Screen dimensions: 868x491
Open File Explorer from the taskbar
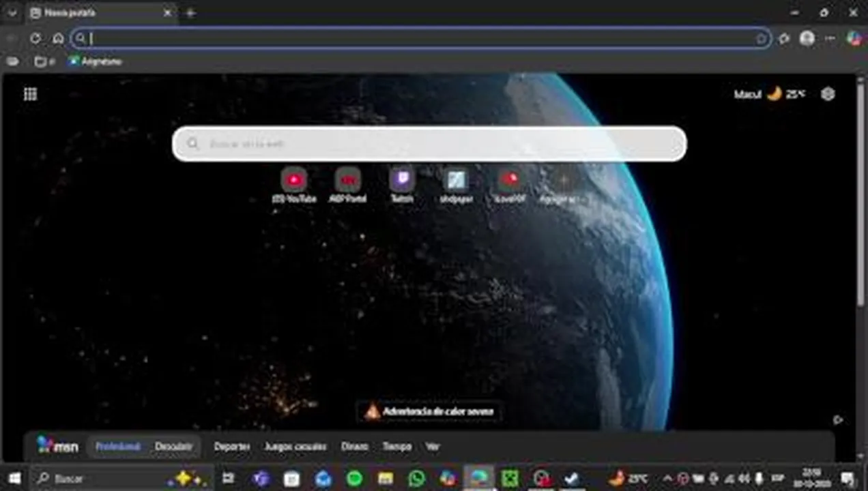(x=386, y=479)
